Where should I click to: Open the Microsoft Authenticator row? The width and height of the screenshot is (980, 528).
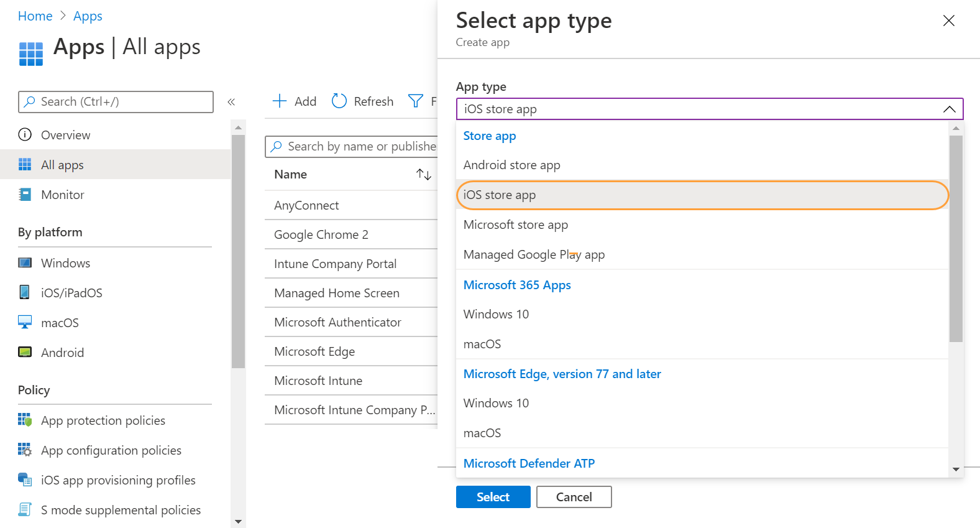click(x=351, y=322)
